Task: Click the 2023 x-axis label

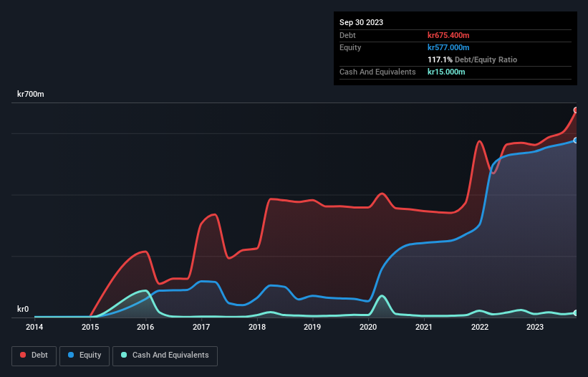Action: point(535,327)
